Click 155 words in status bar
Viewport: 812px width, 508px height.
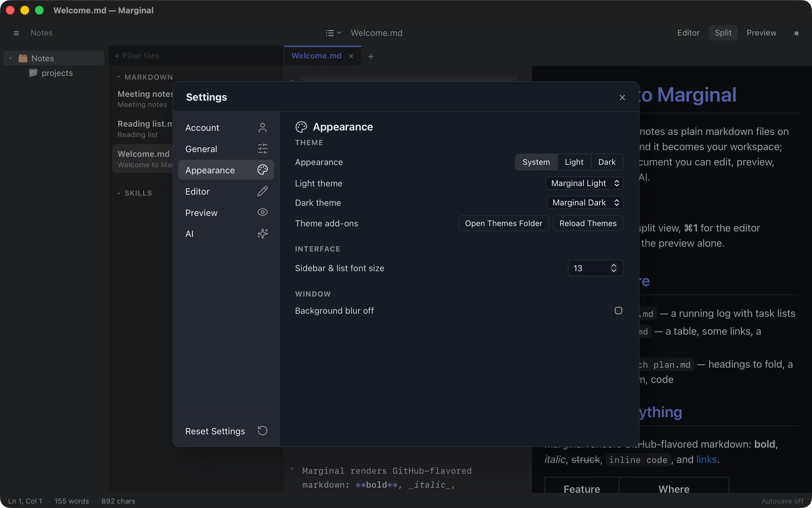coord(71,501)
